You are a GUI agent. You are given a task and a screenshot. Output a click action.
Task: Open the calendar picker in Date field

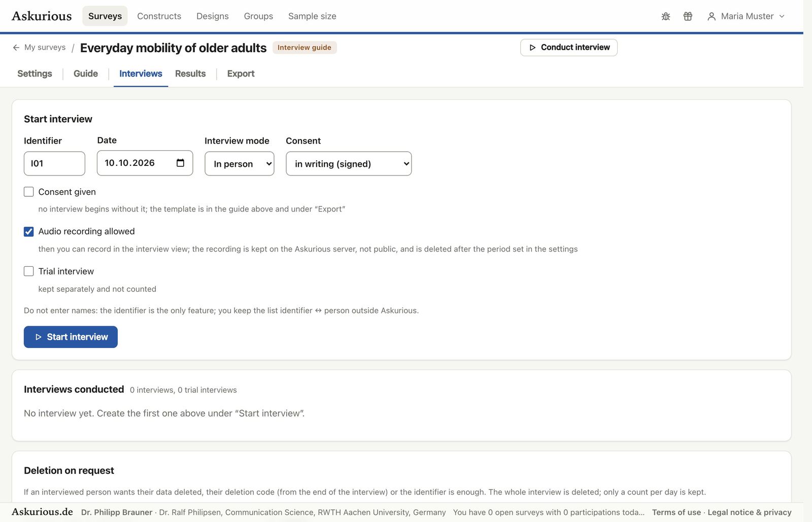click(x=180, y=163)
